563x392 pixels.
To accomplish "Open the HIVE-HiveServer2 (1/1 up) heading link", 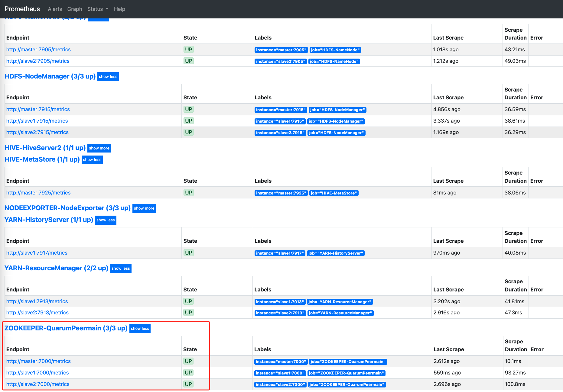I will (x=45, y=148).
